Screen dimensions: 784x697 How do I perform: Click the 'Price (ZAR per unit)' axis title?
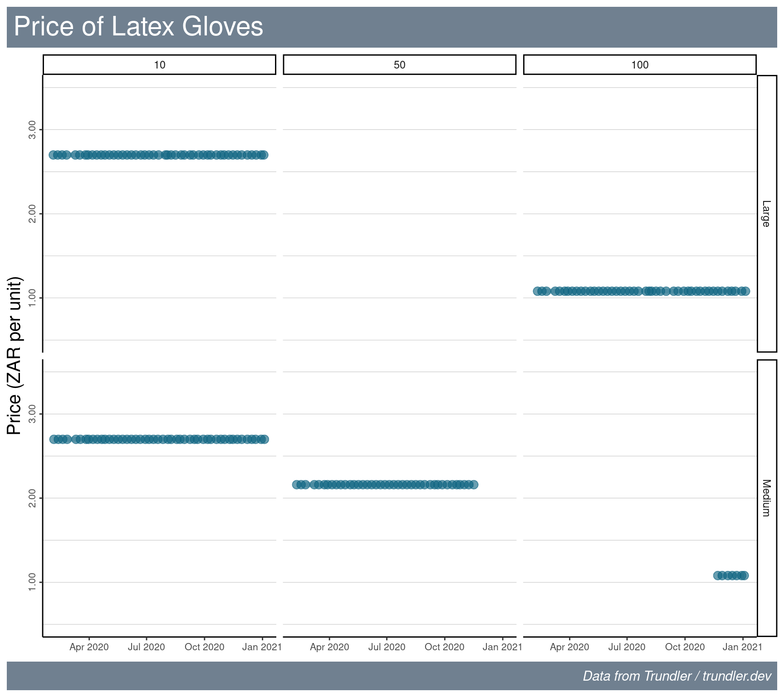click(15, 355)
